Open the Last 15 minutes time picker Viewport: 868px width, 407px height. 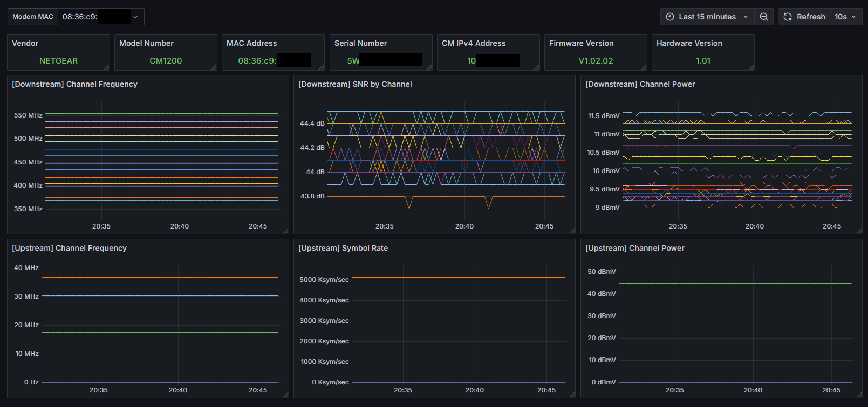pyautogui.click(x=707, y=17)
